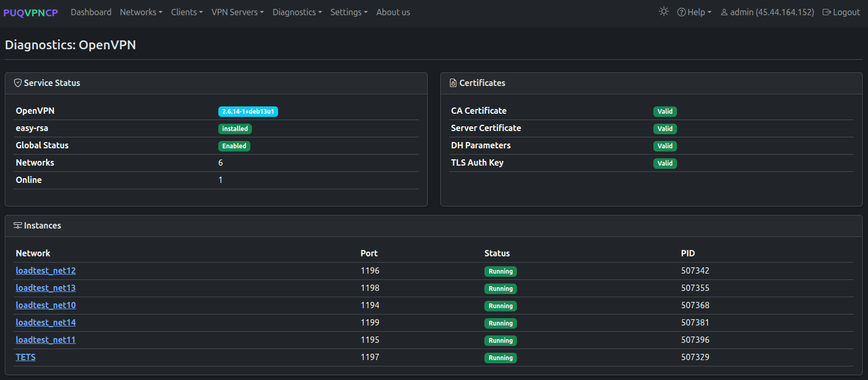Click the 2.6.14-1+deb13u1 version badge
Viewport: 868px width, 380px height.
tap(248, 111)
